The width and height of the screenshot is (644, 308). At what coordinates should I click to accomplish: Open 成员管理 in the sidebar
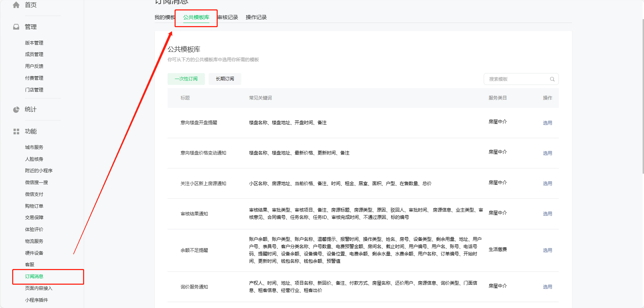click(x=34, y=54)
